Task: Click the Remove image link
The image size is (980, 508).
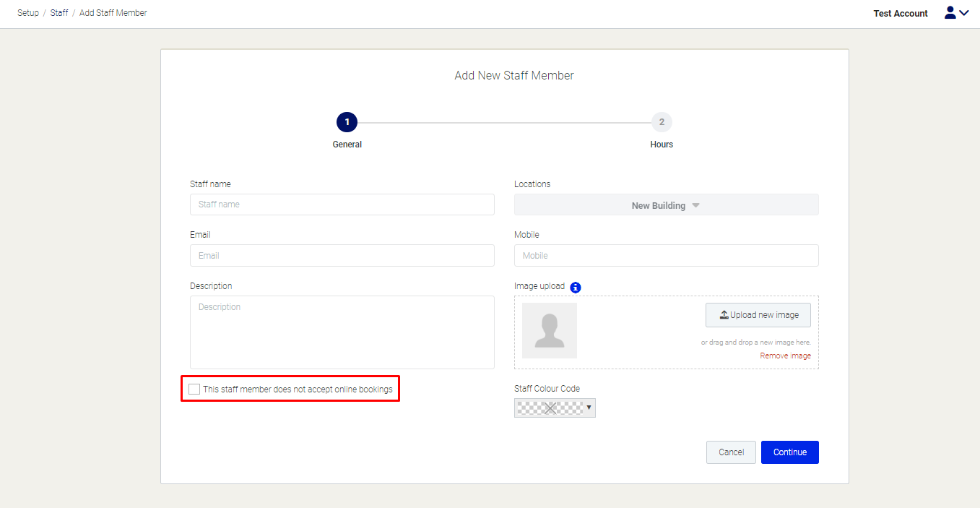Action: pyautogui.click(x=785, y=356)
